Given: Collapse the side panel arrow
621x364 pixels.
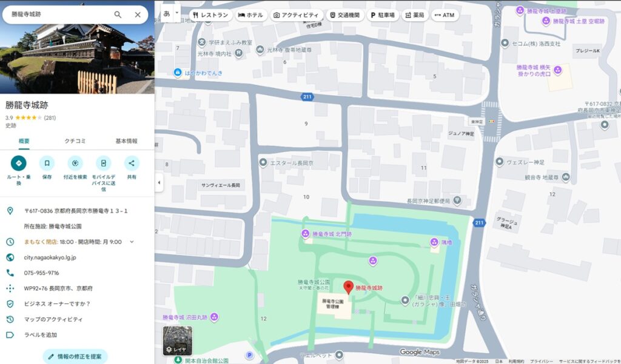Looking at the screenshot, I should [158, 182].
